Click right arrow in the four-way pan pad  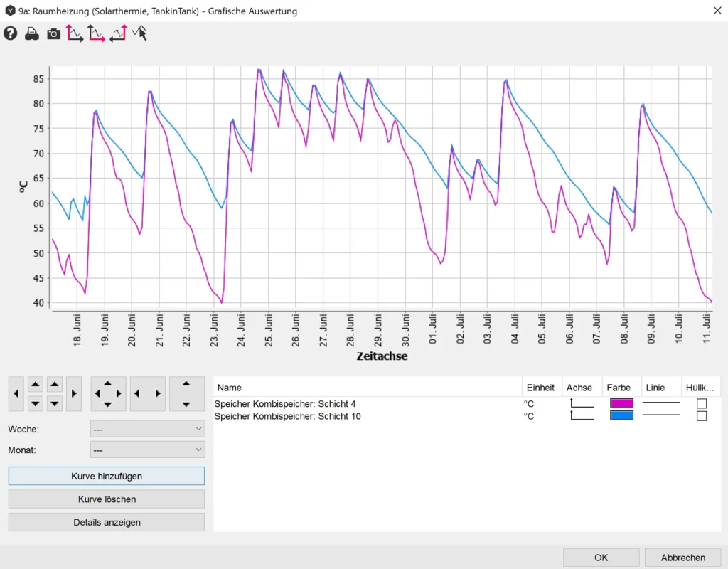(x=119, y=394)
